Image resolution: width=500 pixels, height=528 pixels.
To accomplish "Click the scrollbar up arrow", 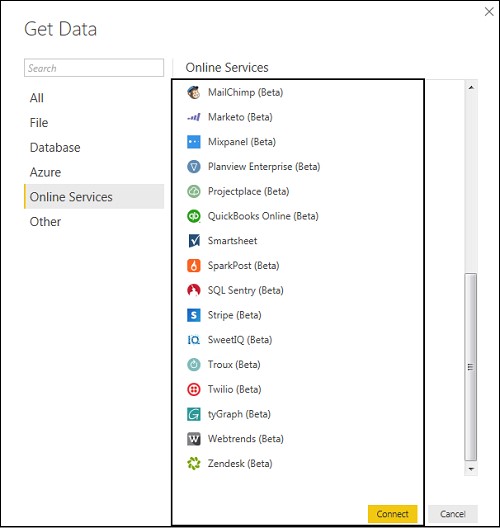I will pyautogui.click(x=471, y=88).
